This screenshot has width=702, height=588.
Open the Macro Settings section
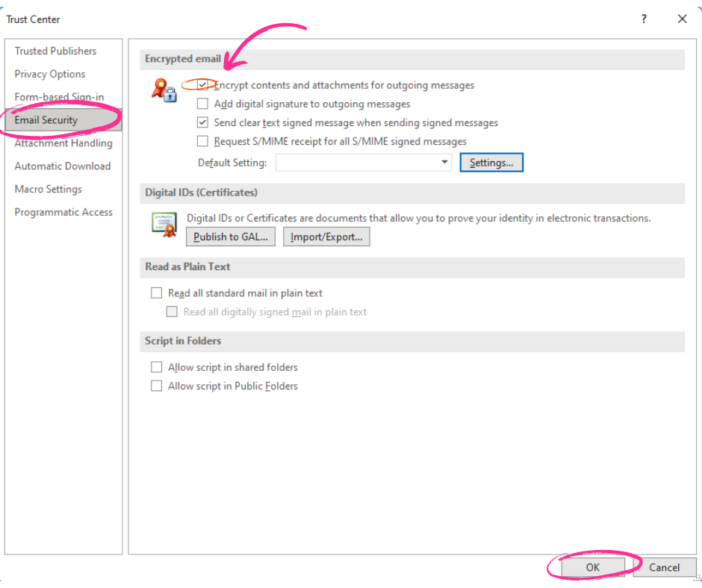click(x=48, y=189)
